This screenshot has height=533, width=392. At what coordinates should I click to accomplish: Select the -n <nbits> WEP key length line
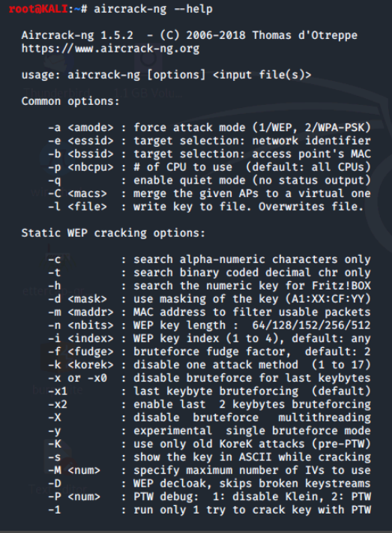[x=209, y=325]
